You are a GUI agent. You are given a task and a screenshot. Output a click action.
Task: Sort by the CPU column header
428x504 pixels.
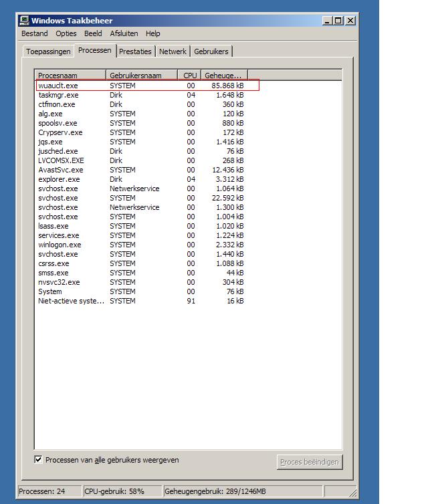coord(189,76)
